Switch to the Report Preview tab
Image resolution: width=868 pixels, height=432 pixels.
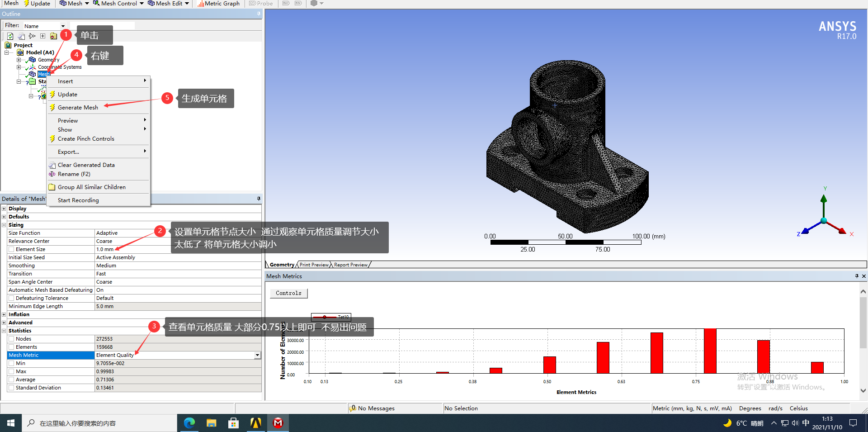350,265
